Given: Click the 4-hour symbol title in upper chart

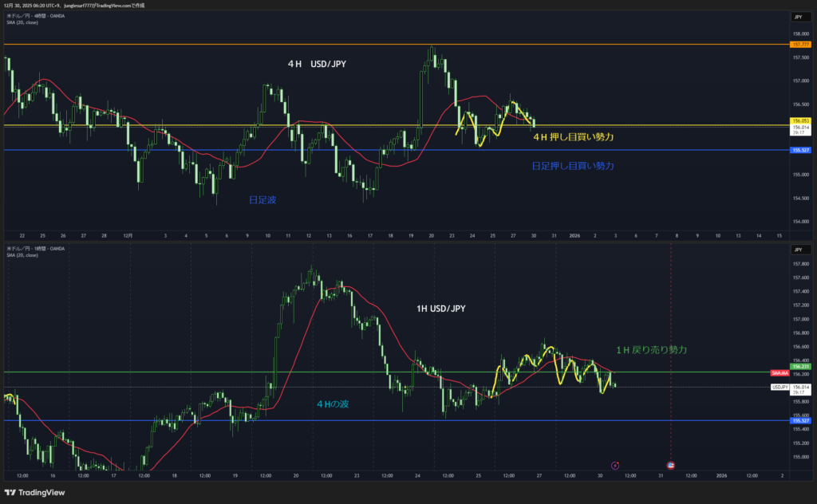Looking at the screenshot, I should [x=37, y=15].
